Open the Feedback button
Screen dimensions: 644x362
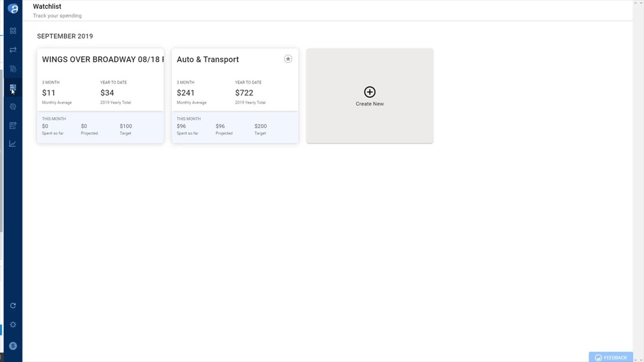coord(611,357)
